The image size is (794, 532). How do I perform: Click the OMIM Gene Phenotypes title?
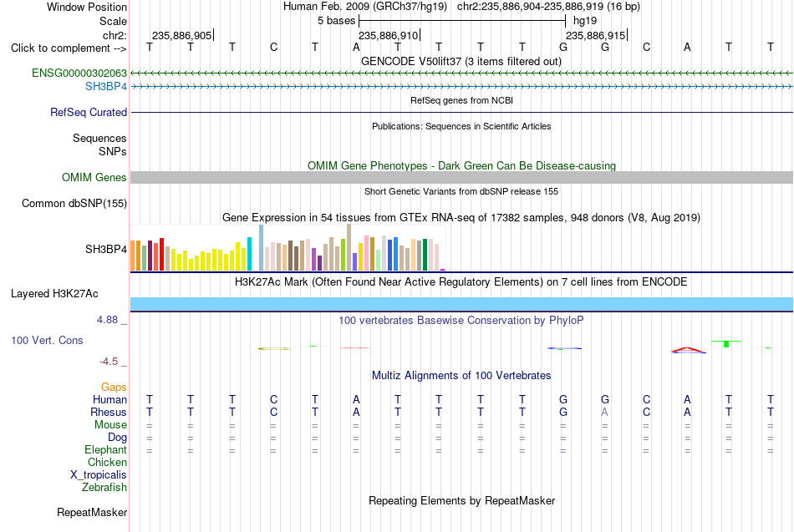(x=461, y=165)
